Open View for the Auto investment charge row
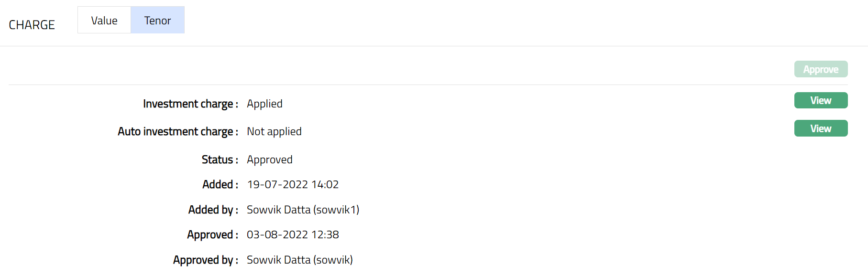The image size is (868, 276). coord(821,128)
